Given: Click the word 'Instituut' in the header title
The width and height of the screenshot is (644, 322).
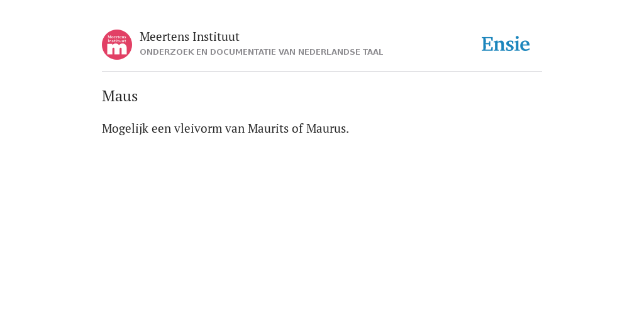Looking at the screenshot, I should click(x=216, y=37).
